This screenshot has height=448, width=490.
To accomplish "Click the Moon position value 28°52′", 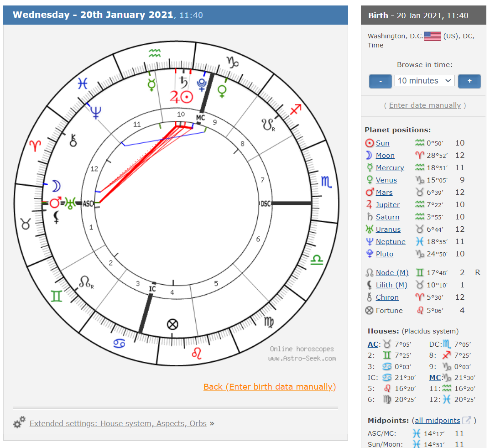I will click(437, 155).
